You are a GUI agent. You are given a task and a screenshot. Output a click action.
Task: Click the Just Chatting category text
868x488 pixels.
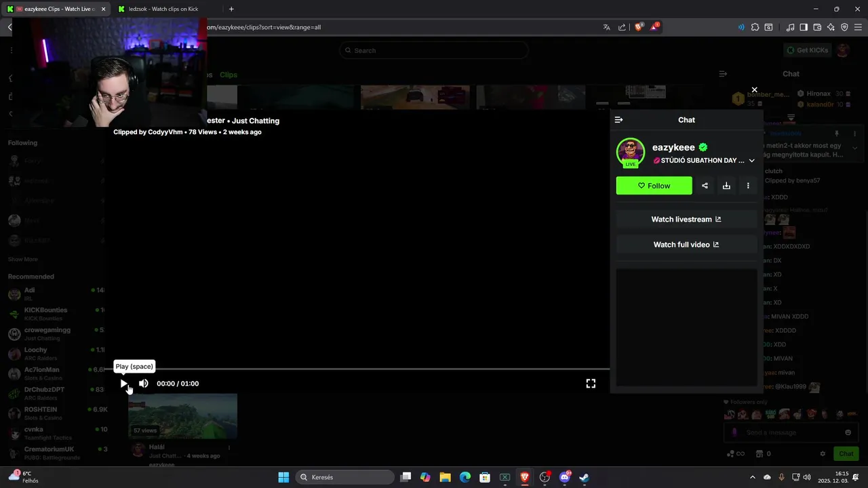click(x=256, y=121)
